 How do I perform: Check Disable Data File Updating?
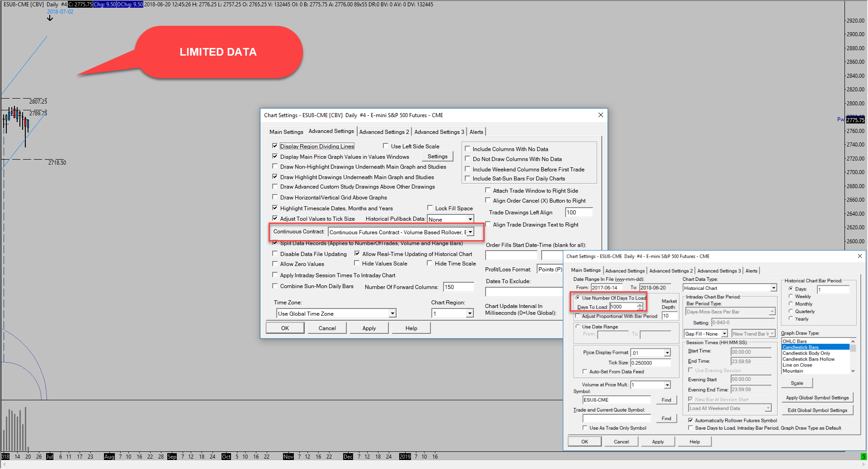point(275,254)
